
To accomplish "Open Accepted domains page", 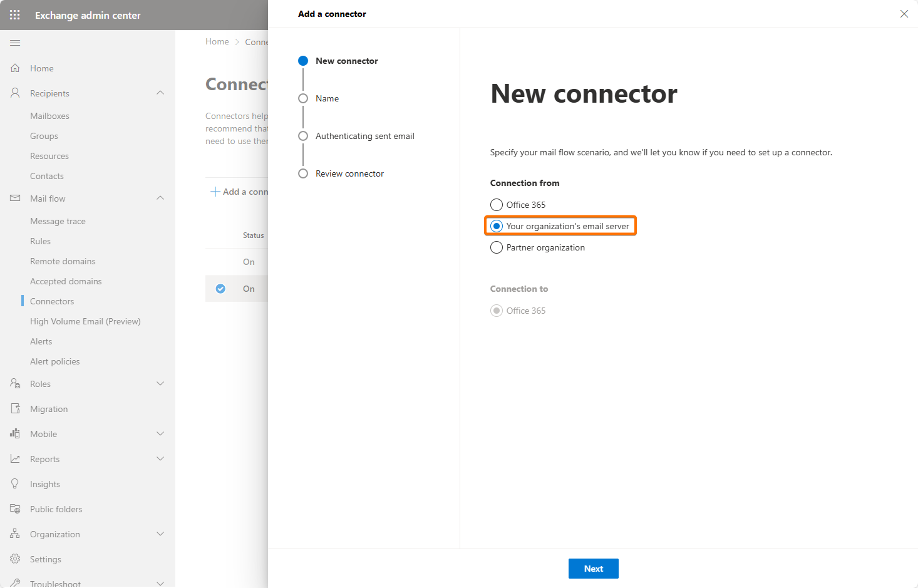I will click(66, 281).
